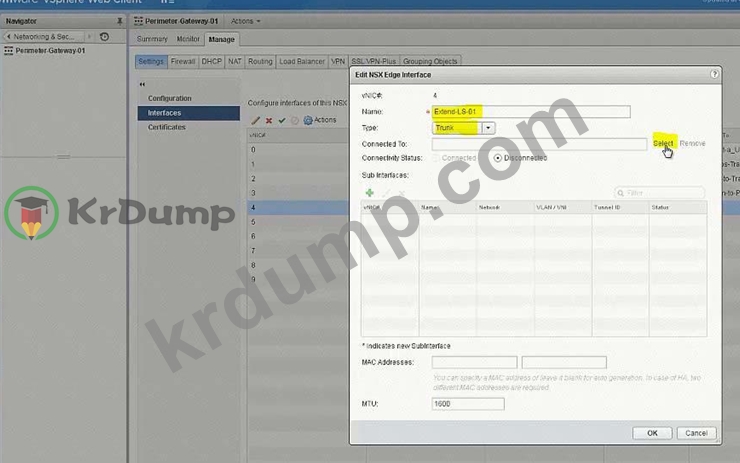This screenshot has height=463, width=740.
Task: Dismiss dialog with Cancel button
Action: pos(696,433)
